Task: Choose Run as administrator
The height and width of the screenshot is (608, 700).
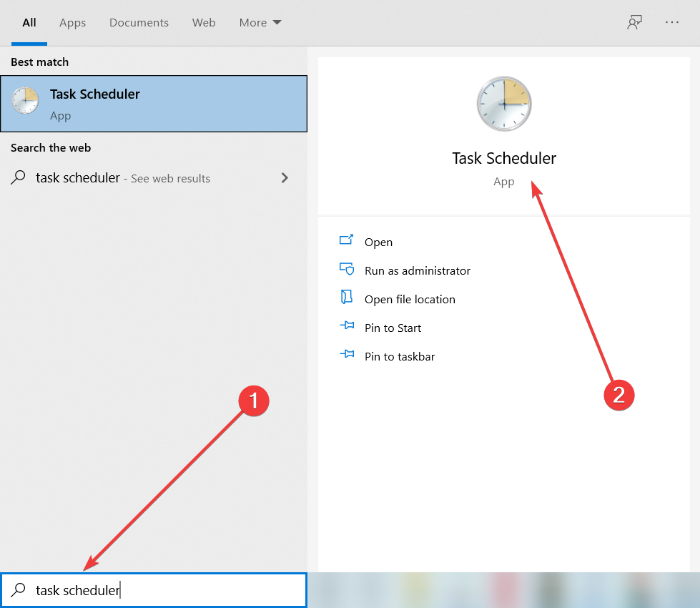Action: pyautogui.click(x=418, y=270)
